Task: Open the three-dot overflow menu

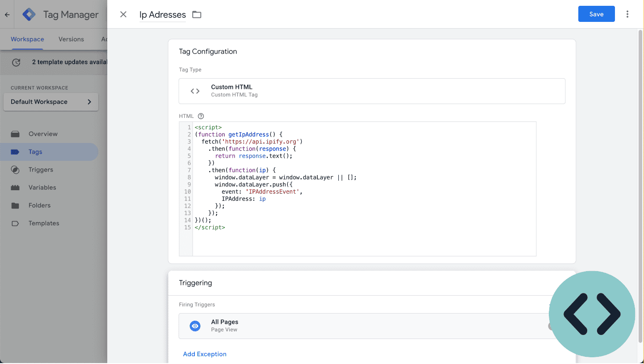Action: pos(627,14)
